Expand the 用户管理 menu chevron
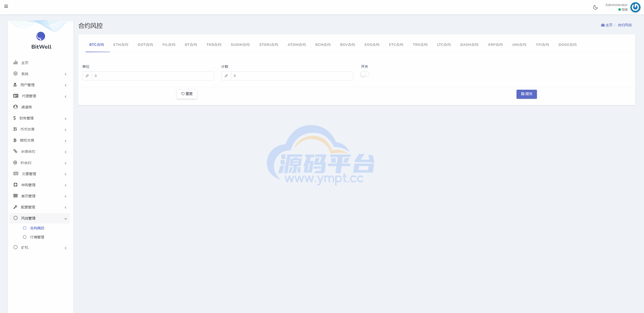 click(66, 85)
